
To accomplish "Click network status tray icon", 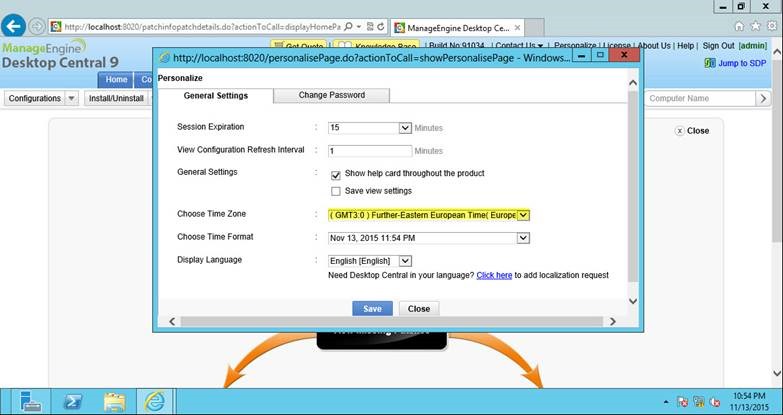I will (x=699, y=402).
